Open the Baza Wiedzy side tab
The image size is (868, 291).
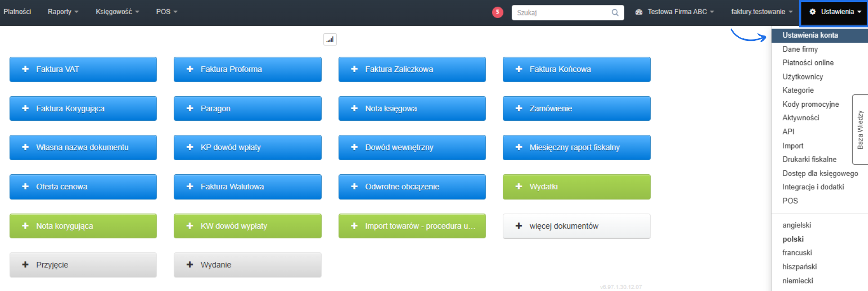(860, 129)
